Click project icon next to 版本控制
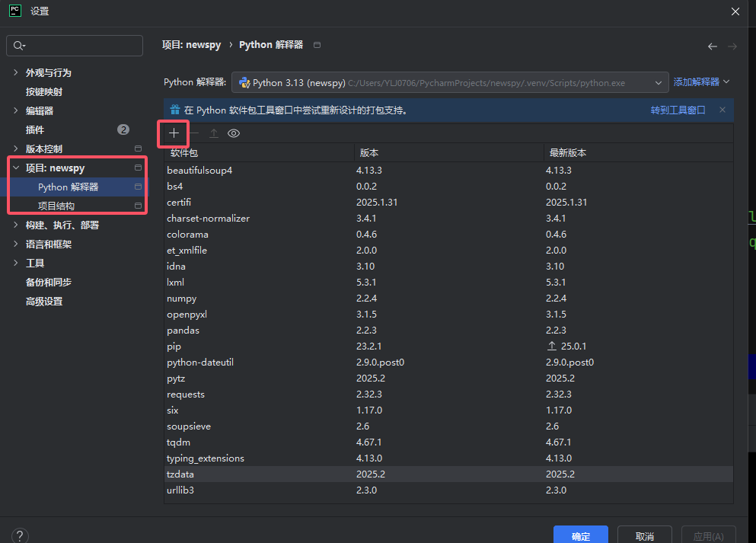The width and height of the screenshot is (756, 543). click(138, 149)
